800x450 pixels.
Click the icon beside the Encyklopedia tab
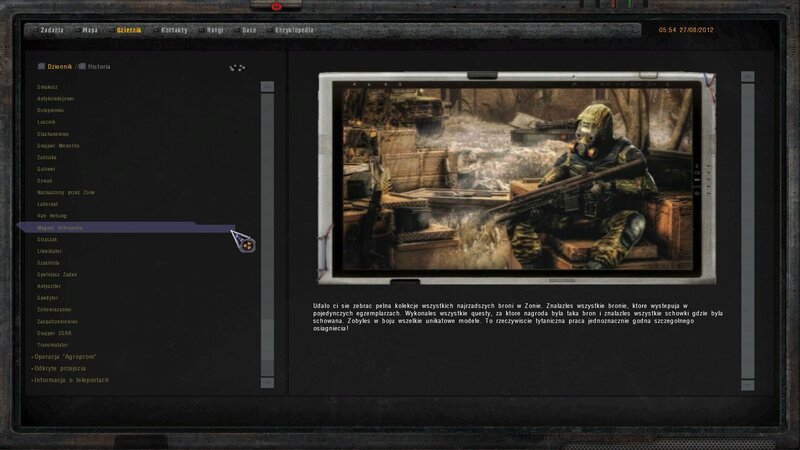click(x=267, y=30)
